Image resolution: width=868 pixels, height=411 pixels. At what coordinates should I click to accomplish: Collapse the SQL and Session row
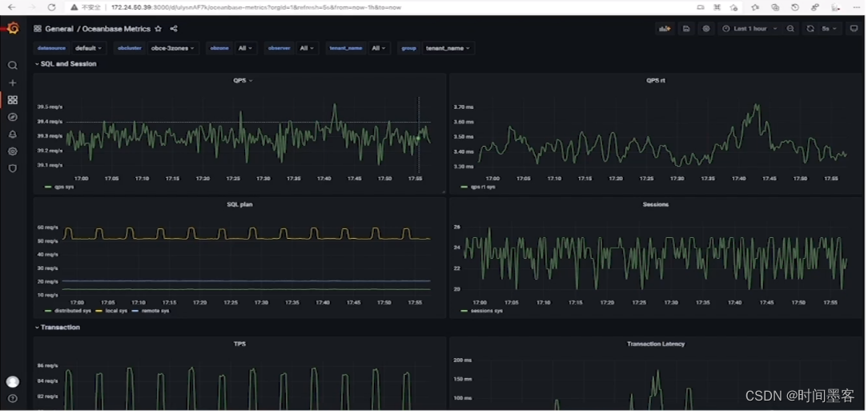click(x=66, y=64)
